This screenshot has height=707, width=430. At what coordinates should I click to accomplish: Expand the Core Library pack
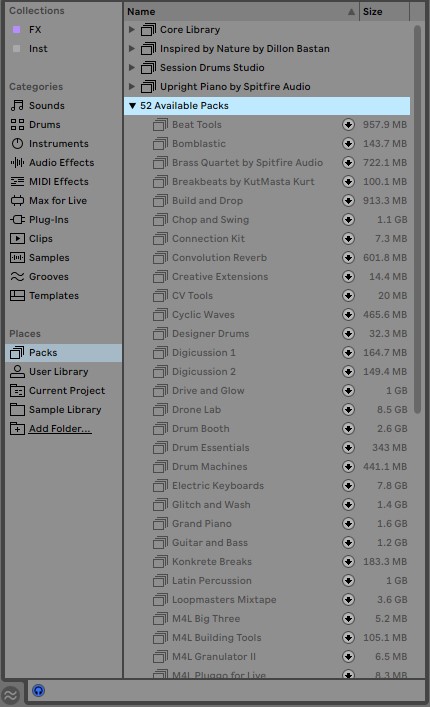(x=132, y=30)
